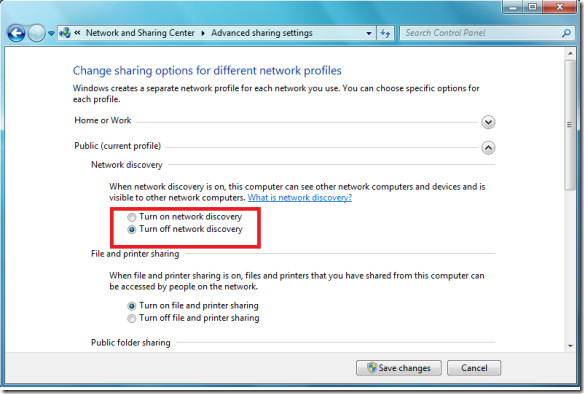Click the Forward navigation arrow
This screenshot has width=584, height=394.
tap(36, 34)
